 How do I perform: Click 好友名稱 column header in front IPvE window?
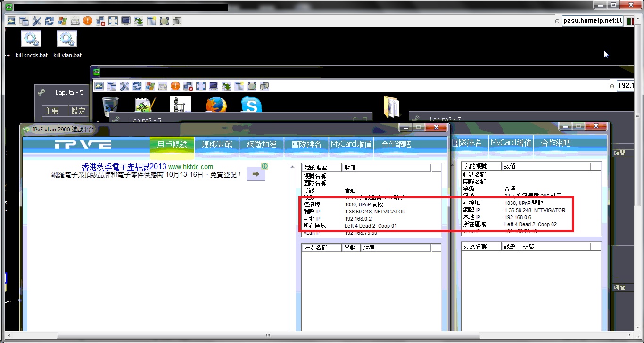321,247
